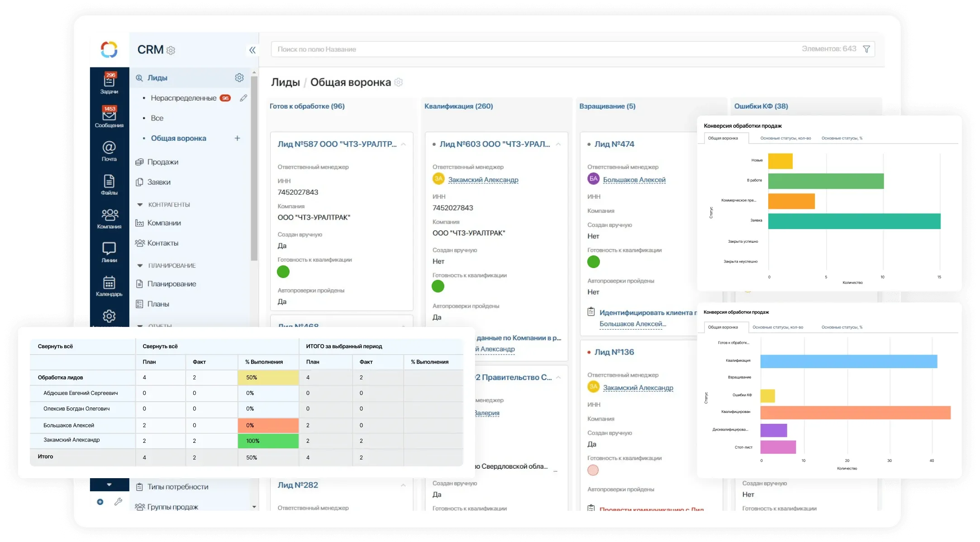Collapse the Лид №587 card chevron

pyautogui.click(x=403, y=144)
